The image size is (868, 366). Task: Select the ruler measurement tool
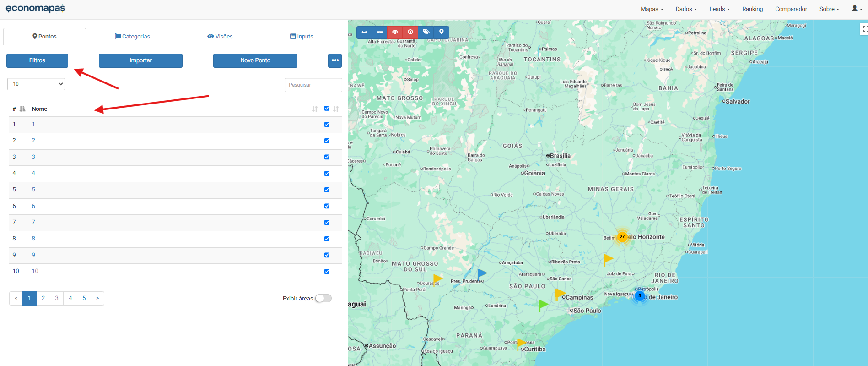pyautogui.click(x=380, y=32)
